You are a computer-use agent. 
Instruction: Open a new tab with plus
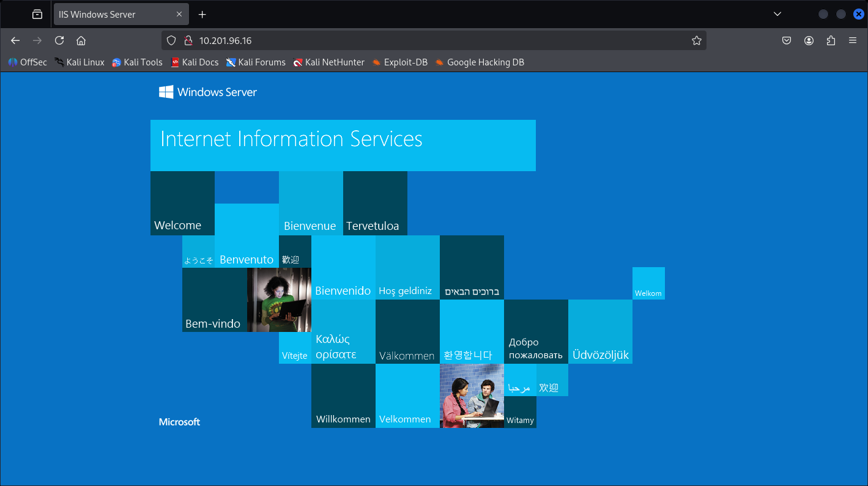click(202, 14)
